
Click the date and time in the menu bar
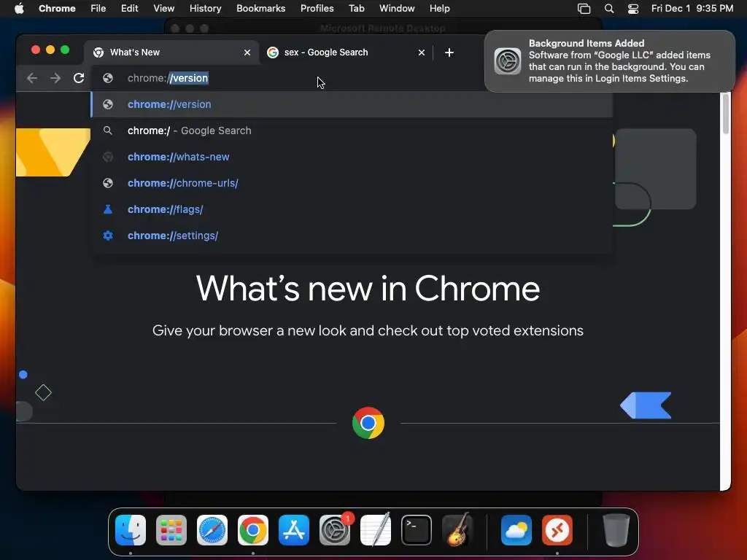click(x=692, y=9)
